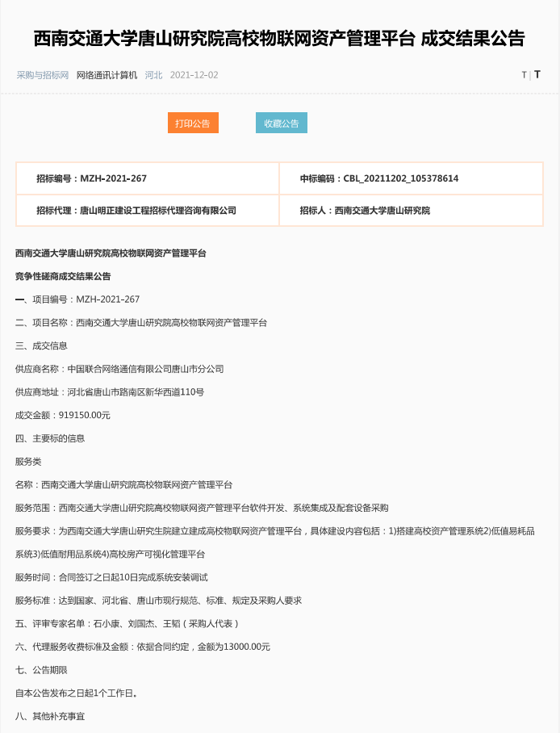This screenshot has height=733, width=560.
Task: Open the 采购与招标网 source link
Action: coord(42,75)
